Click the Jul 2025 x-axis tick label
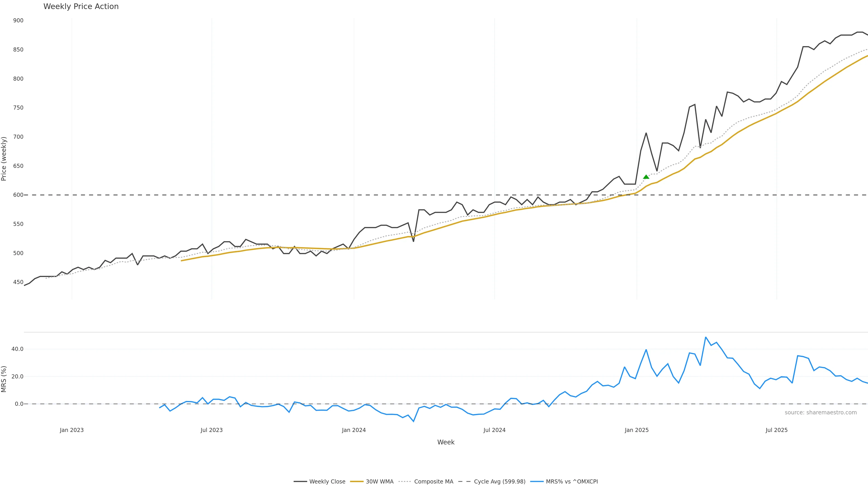 coord(776,430)
